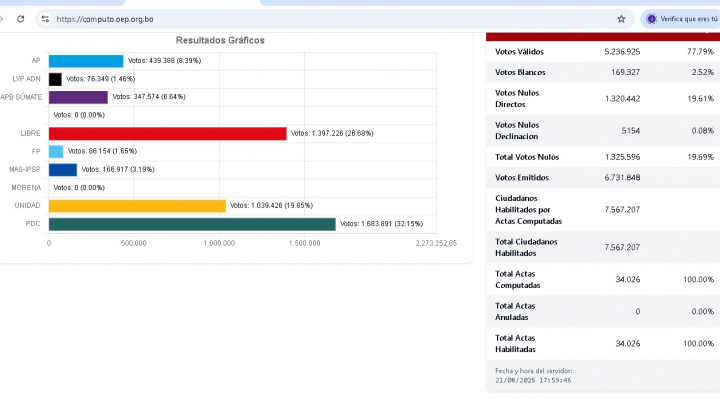Click the MORENA 'Votos: 0 (0.00%)' label
The height and width of the screenshot is (399, 720).
click(79, 187)
